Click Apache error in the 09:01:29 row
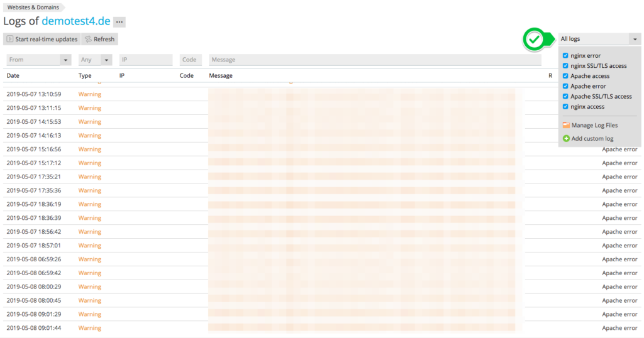 (619, 314)
